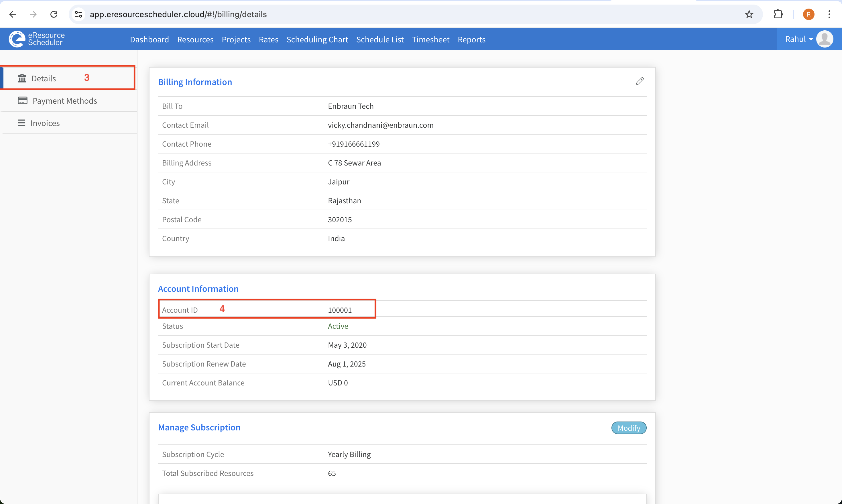Image resolution: width=842 pixels, height=504 pixels.
Task: Select the Invoices sidebar tab
Action: click(69, 123)
